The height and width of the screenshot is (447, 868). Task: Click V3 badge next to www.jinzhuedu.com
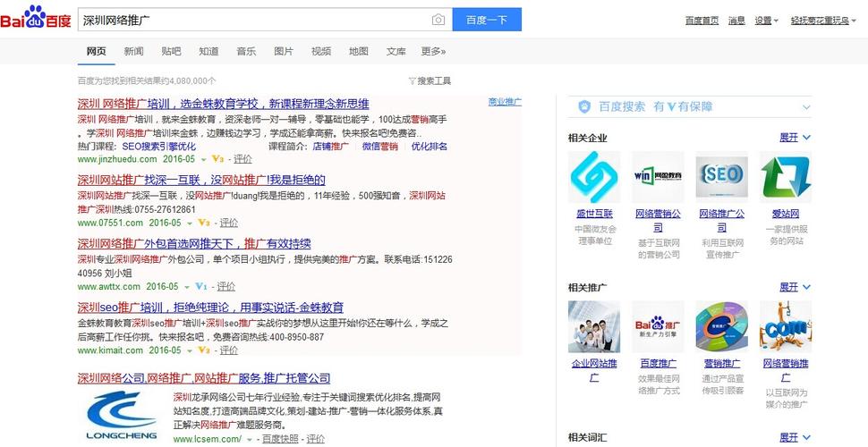click(217, 159)
